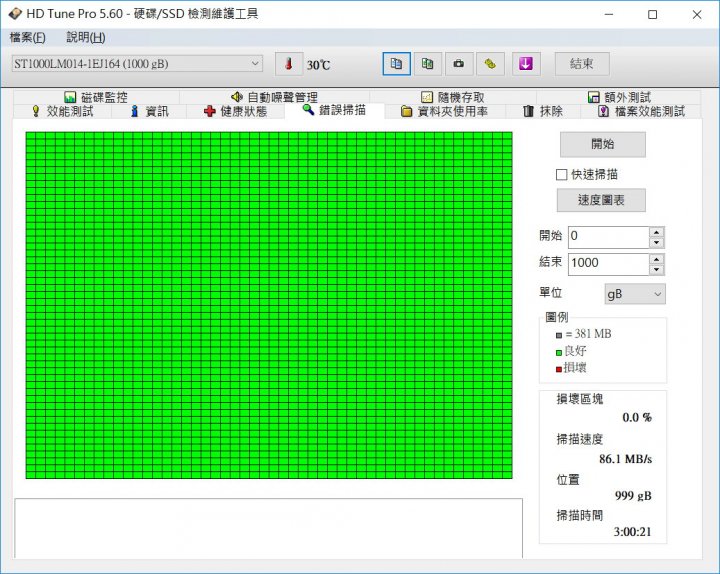Expand the 單位 gB unit dropdown
The width and height of the screenshot is (720, 574).
635,294
